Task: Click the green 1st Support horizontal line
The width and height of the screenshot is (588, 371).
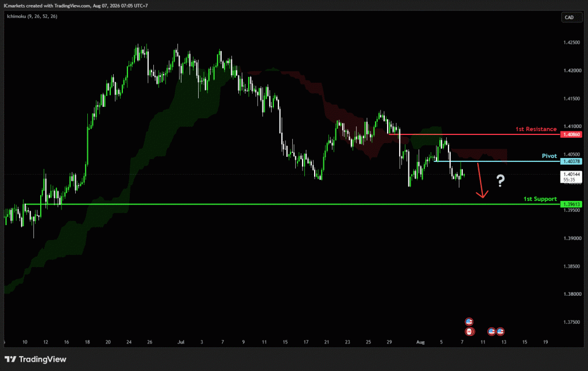Action: tap(292, 204)
